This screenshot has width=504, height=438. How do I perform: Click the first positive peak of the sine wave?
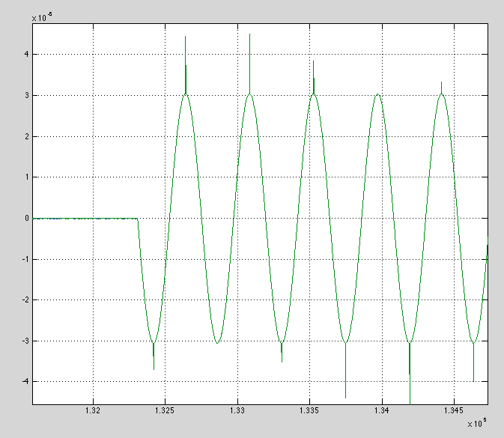(185, 94)
